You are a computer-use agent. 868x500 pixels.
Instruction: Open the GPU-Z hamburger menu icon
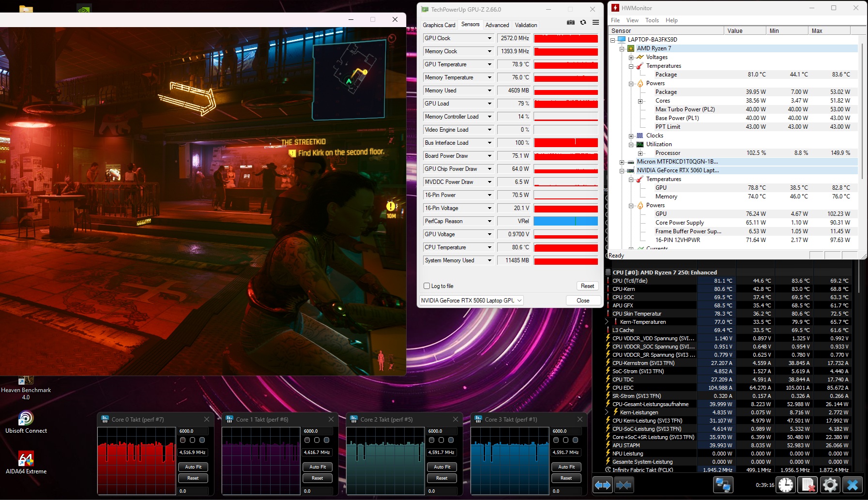(595, 22)
